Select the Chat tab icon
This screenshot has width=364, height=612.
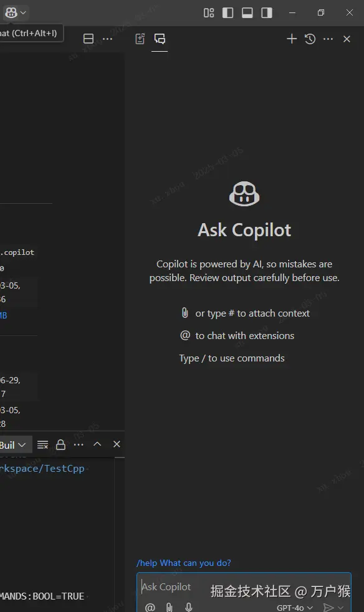[x=160, y=39]
